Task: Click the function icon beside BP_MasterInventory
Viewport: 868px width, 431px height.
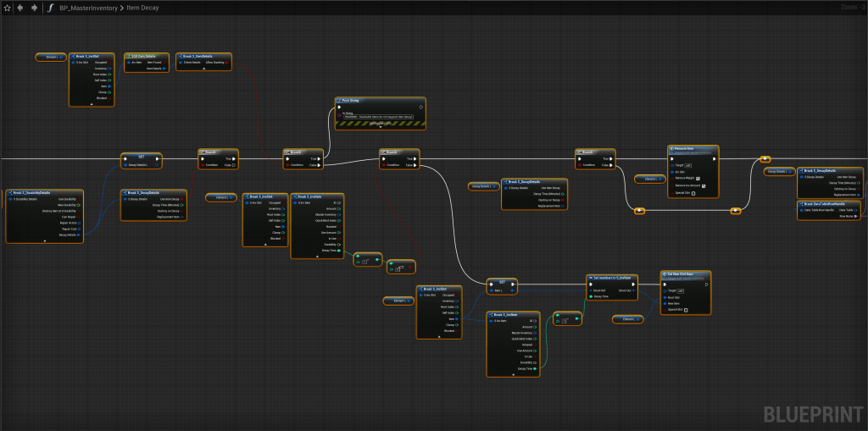Action: (51, 8)
